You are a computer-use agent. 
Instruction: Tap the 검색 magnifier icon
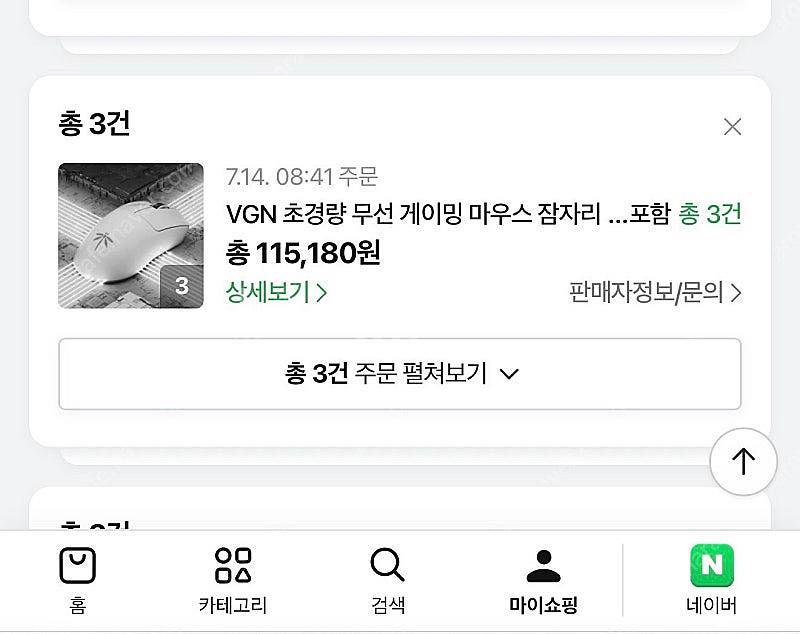tap(387, 565)
